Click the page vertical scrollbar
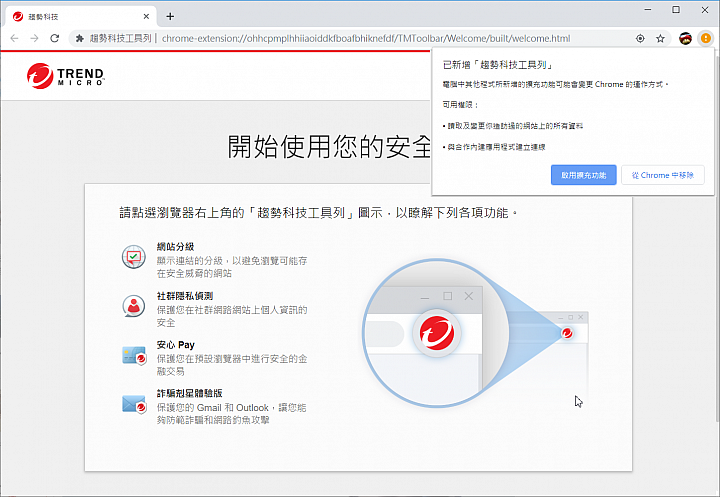 (x=717, y=239)
